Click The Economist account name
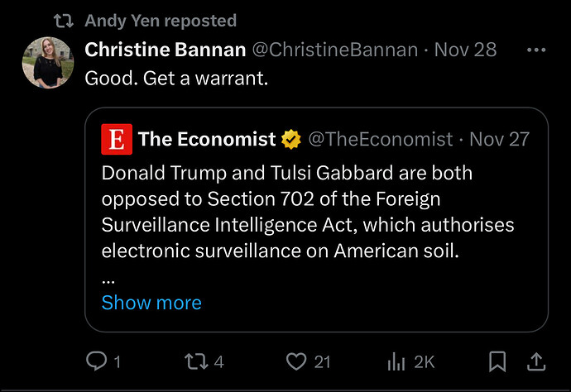571x392 pixels. click(207, 139)
